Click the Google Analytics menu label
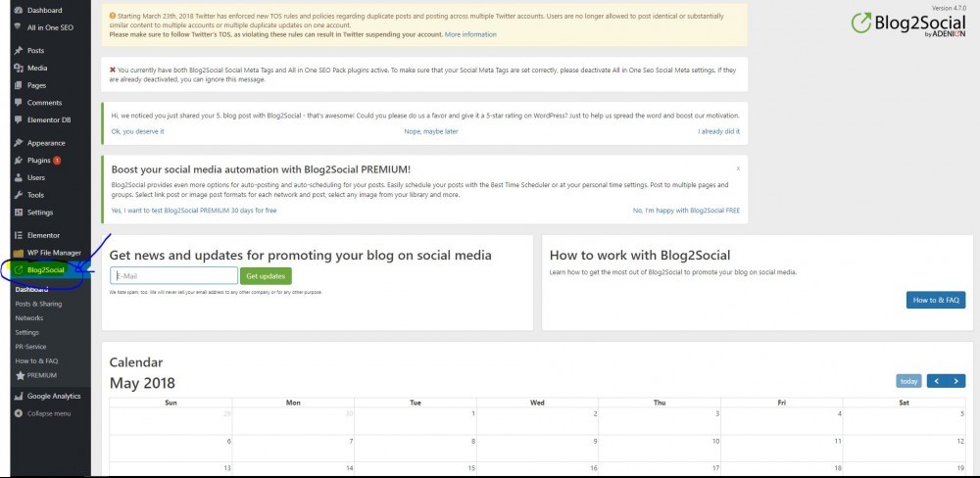The width and height of the screenshot is (980, 478). point(54,396)
